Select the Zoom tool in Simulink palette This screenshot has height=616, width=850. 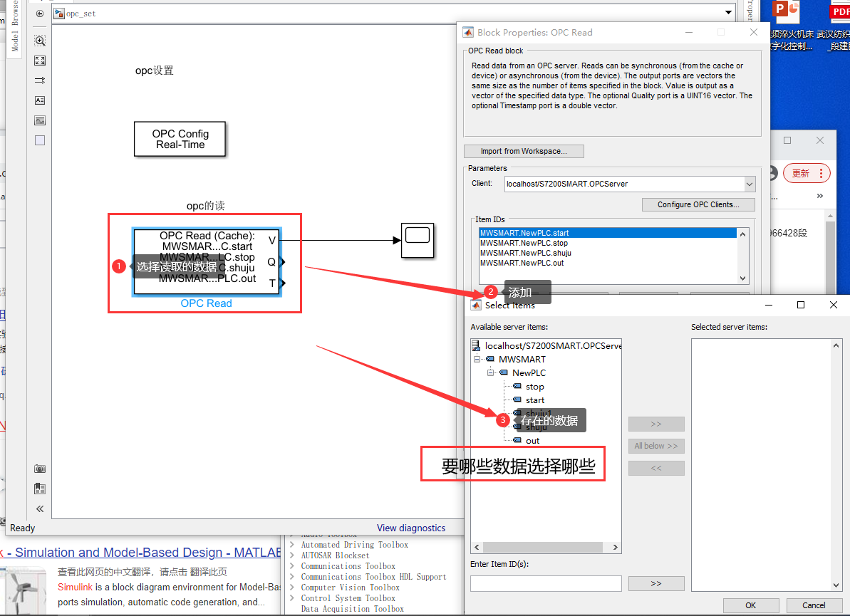(39, 41)
